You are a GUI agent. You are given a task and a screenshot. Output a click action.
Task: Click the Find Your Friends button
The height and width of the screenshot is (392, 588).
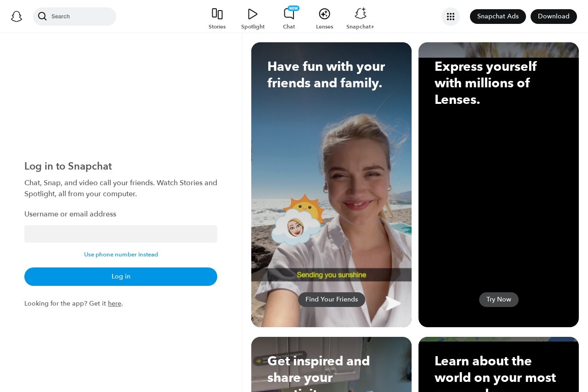(332, 300)
